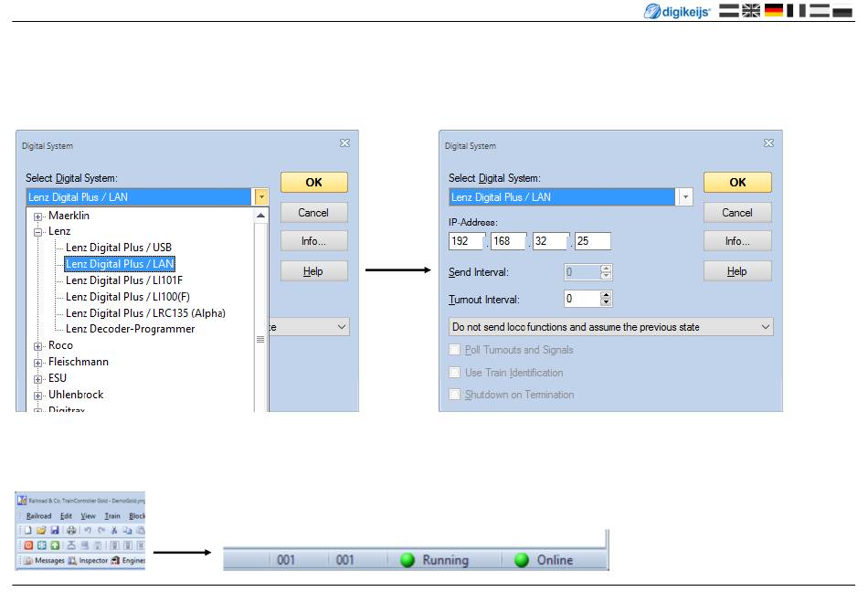Click Help in the dialog with the tree list
Screen dimensions: 868x602
click(314, 271)
